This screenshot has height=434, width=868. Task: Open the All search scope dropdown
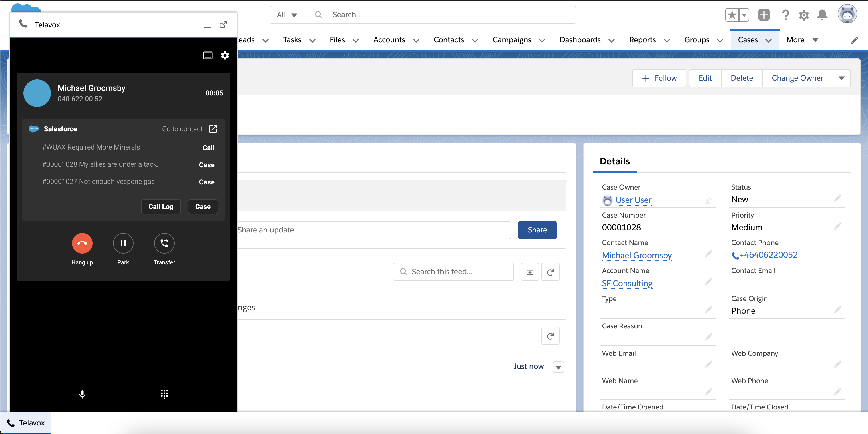[x=286, y=15]
